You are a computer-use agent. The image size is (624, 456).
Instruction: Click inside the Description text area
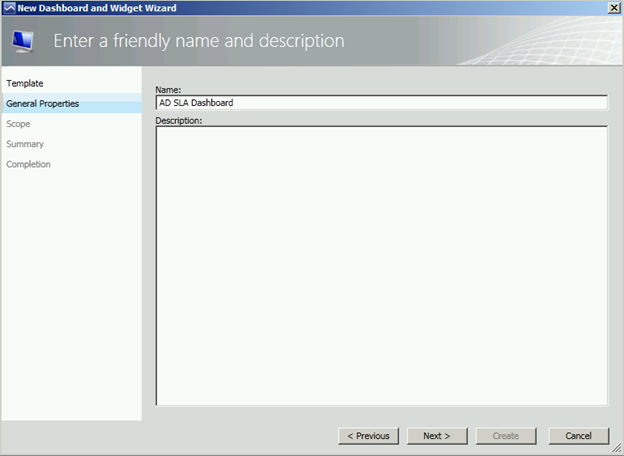(x=382, y=266)
